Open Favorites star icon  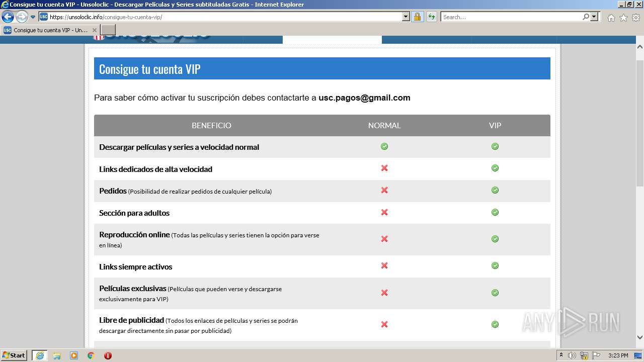click(x=623, y=18)
